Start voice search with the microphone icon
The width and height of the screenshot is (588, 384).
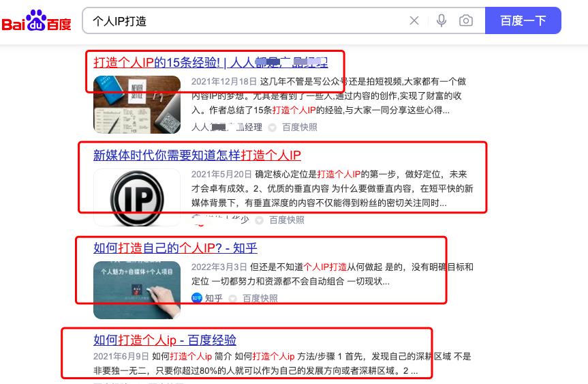[x=442, y=20]
